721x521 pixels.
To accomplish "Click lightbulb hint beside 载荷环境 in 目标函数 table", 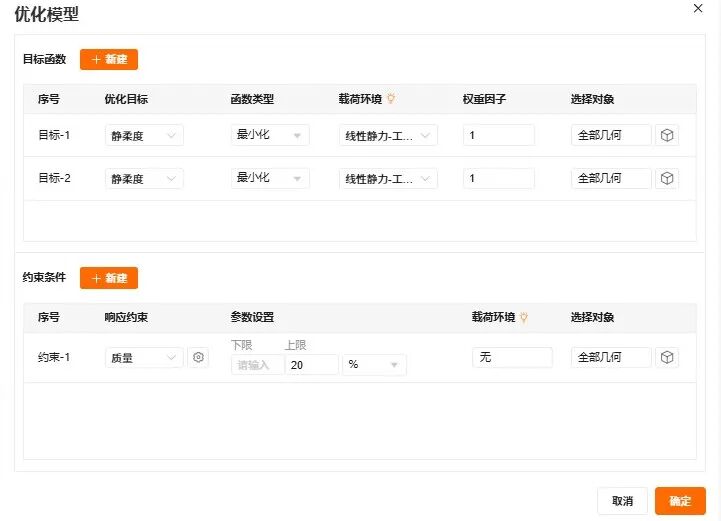I will (x=391, y=98).
